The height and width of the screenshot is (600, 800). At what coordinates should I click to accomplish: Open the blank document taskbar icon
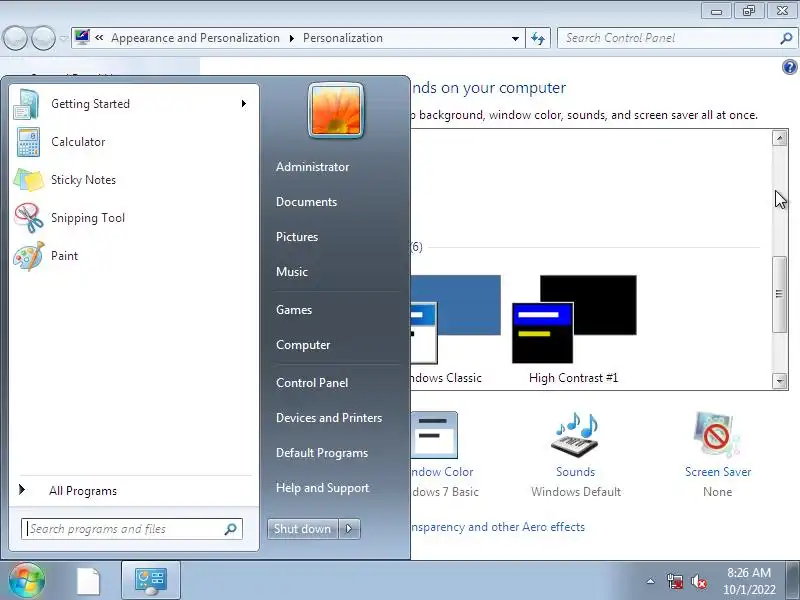tap(89, 581)
